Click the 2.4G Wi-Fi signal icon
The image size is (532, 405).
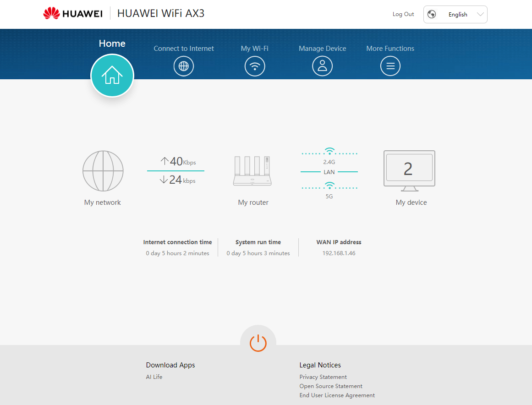[329, 152]
